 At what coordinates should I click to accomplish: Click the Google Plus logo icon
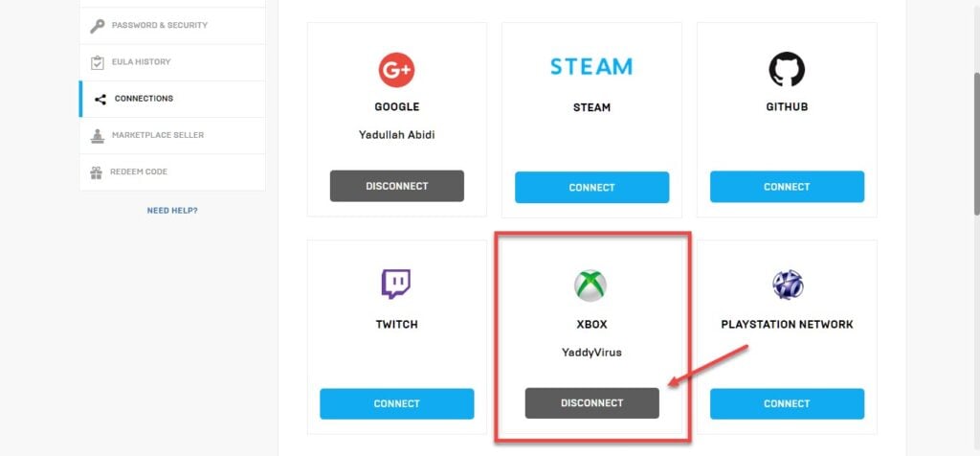(x=396, y=70)
